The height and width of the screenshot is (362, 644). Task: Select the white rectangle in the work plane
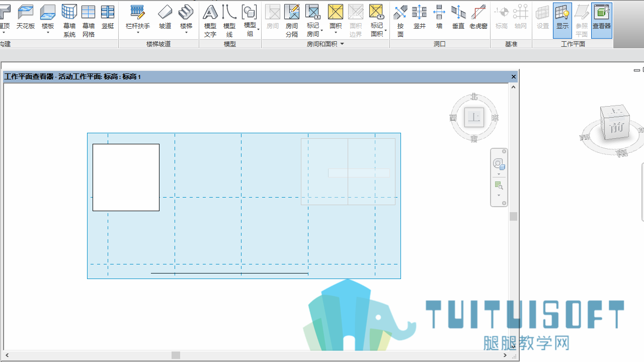(x=126, y=177)
